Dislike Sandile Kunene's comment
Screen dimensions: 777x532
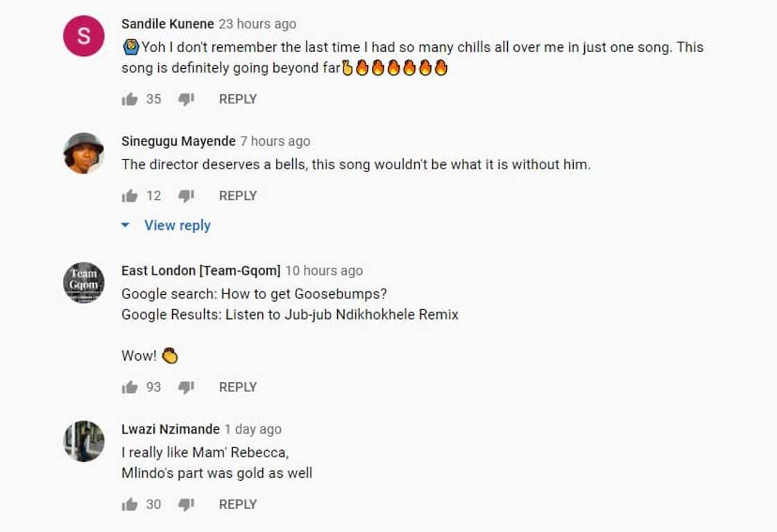tap(186, 99)
